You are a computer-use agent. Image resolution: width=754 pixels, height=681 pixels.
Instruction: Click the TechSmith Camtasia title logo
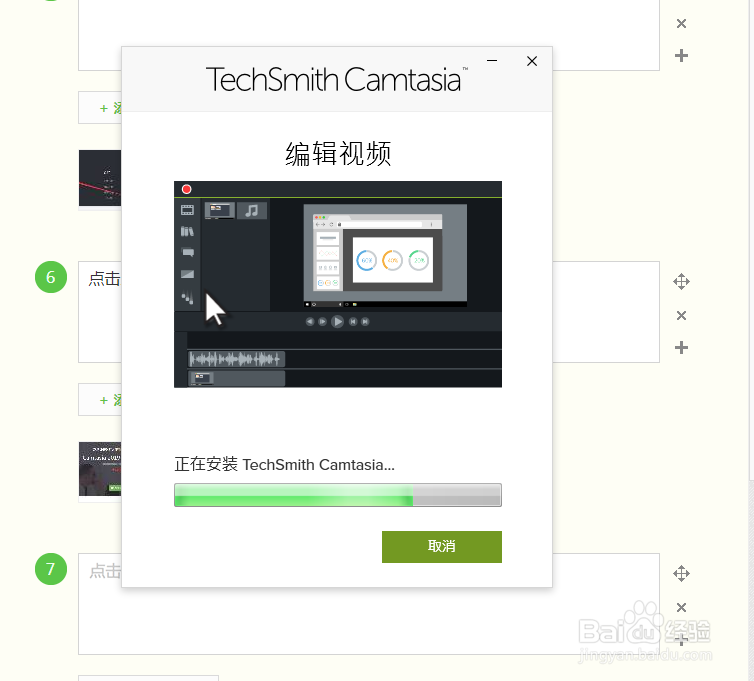[337, 79]
